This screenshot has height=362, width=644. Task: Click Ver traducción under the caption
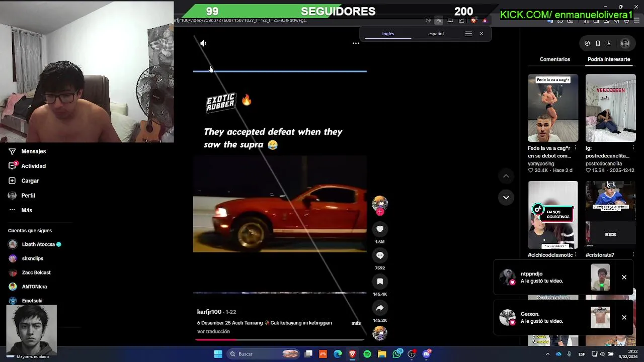(x=213, y=332)
